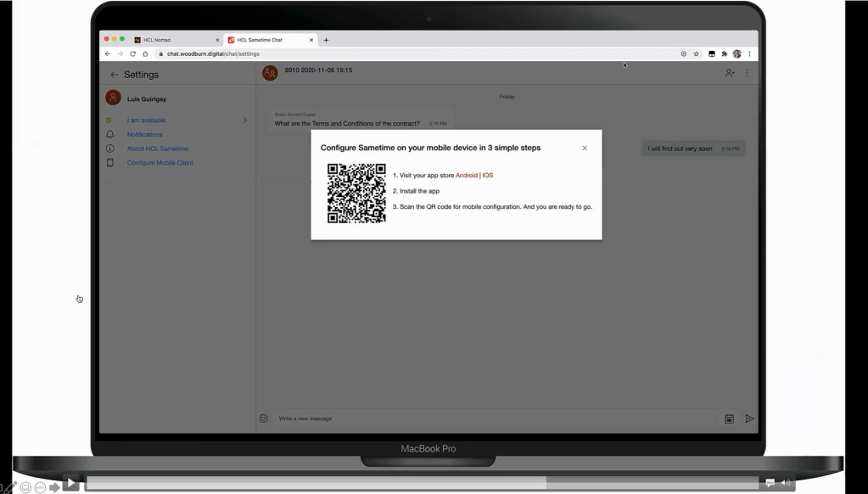
Task: Close the Configure Sametime dialog
Action: point(585,149)
